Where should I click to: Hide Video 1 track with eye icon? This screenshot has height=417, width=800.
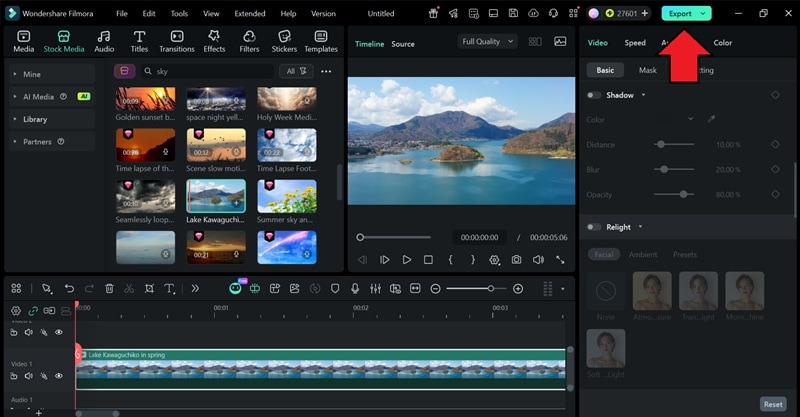point(59,376)
